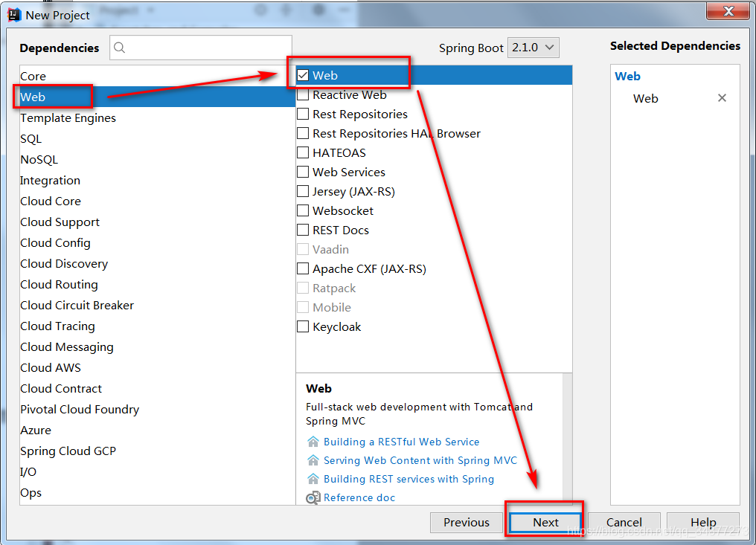Click the greyed-out Mobile entry
756x545 pixels.
coord(332,307)
